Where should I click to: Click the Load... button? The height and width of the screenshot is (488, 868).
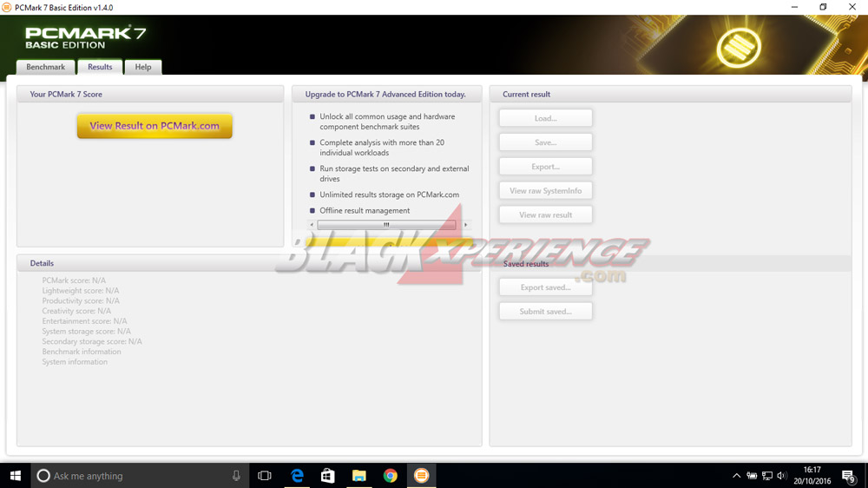545,118
